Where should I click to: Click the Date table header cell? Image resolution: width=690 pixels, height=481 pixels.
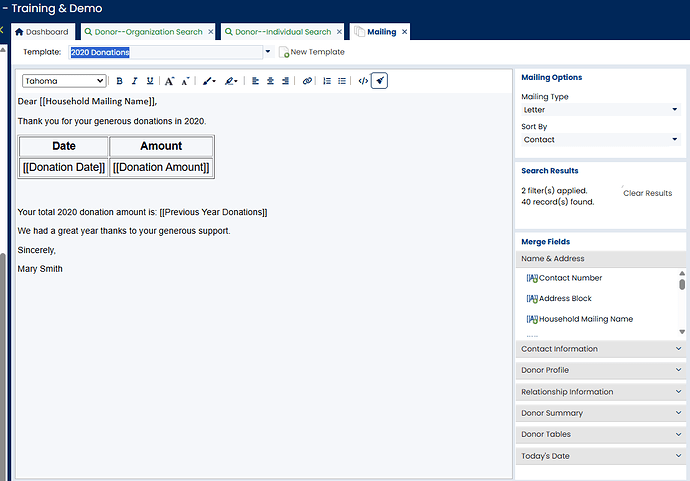(64, 146)
